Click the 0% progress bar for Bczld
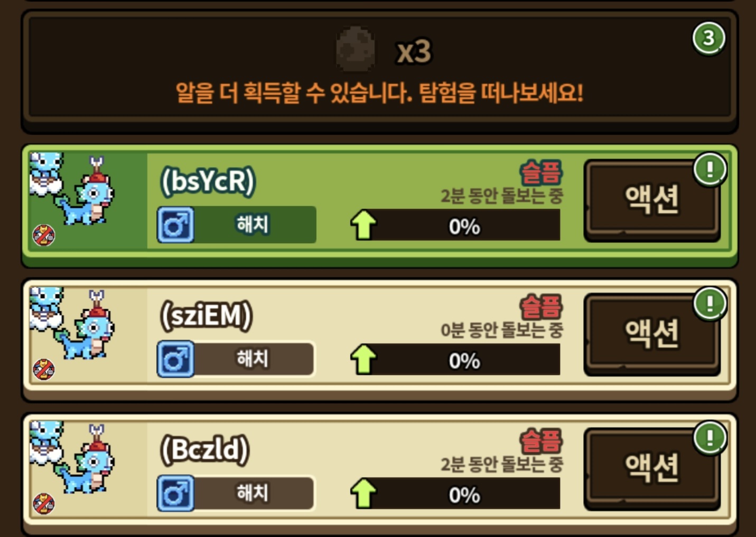The width and height of the screenshot is (756, 537). coord(464,494)
